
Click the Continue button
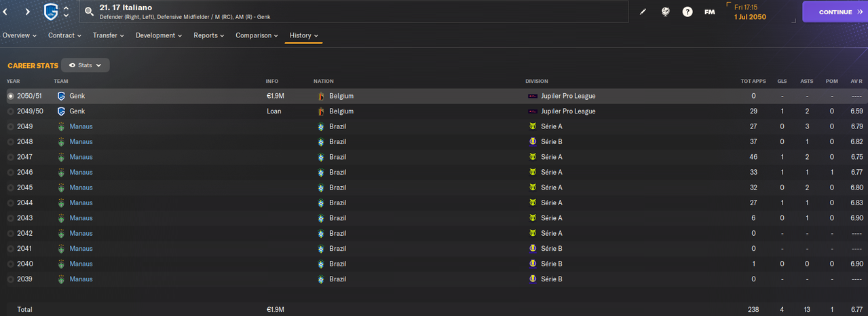[x=835, y=12]
